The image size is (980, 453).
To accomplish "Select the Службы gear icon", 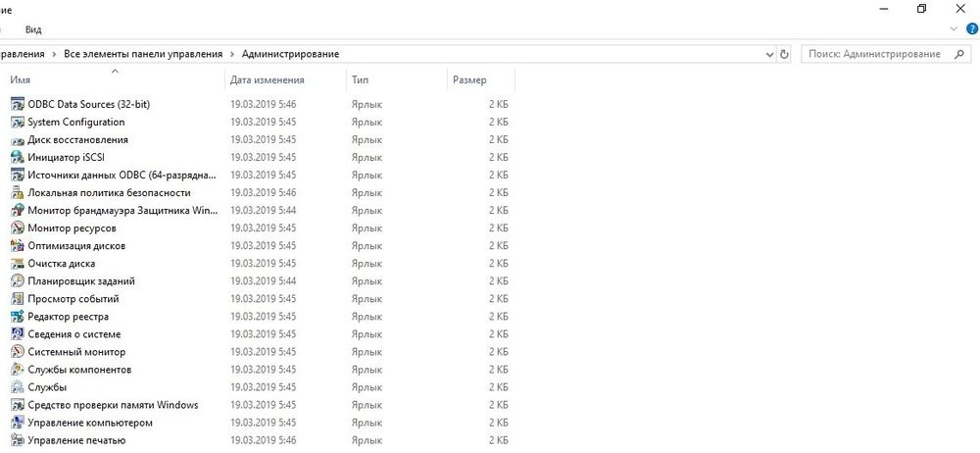I will coord(18,387).
